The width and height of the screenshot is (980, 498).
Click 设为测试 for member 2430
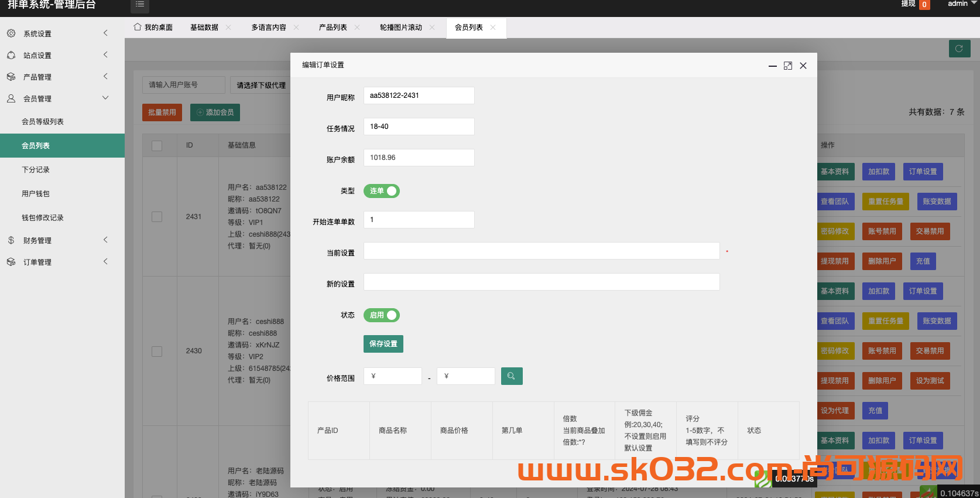[x=930, y=381]
